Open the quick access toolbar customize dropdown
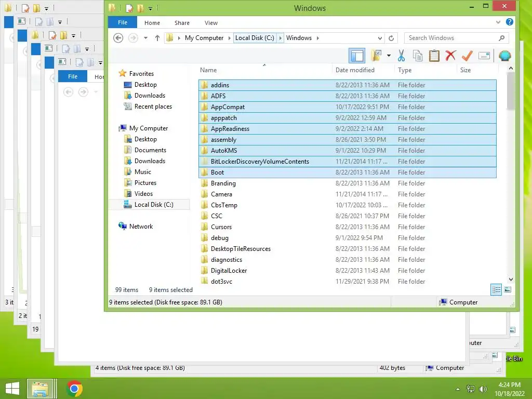 click(x=150, y=8)
